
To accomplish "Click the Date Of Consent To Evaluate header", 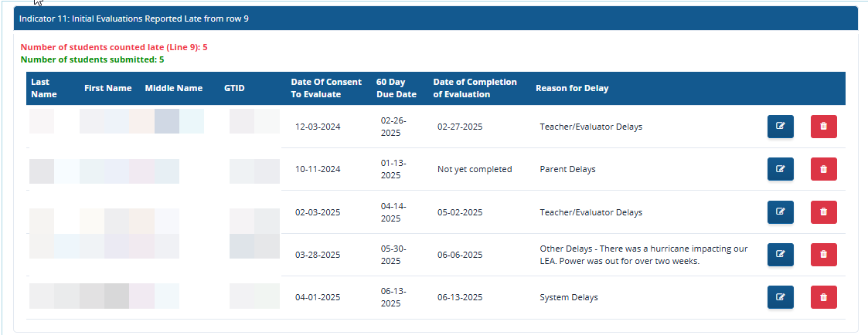I will [x=325, y=88].
